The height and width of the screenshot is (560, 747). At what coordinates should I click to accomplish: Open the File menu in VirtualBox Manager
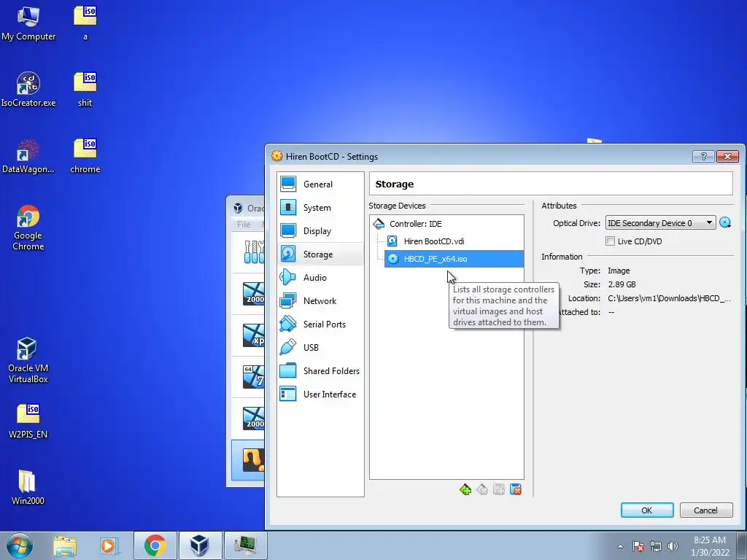click(244, 225)
